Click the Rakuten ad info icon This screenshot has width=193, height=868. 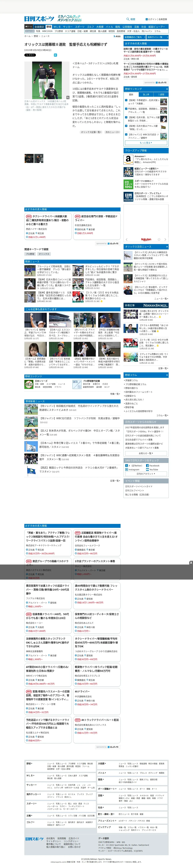click(x=159, y=240)
